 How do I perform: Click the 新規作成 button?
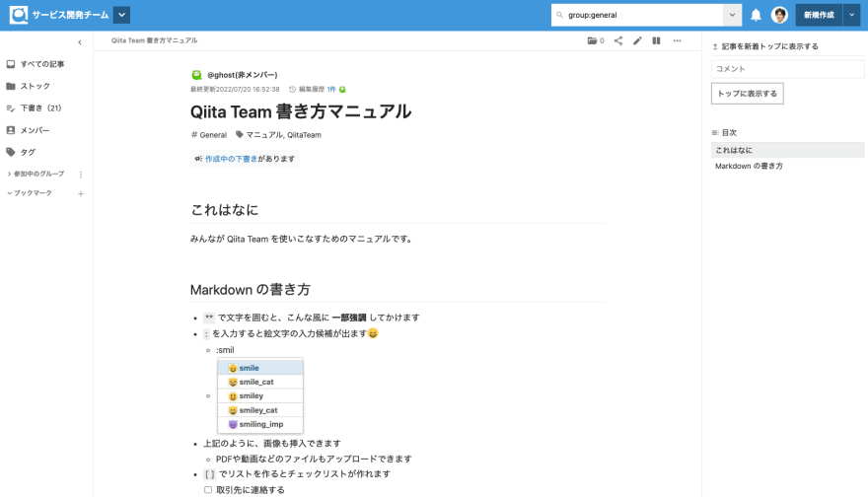(819, 15)
